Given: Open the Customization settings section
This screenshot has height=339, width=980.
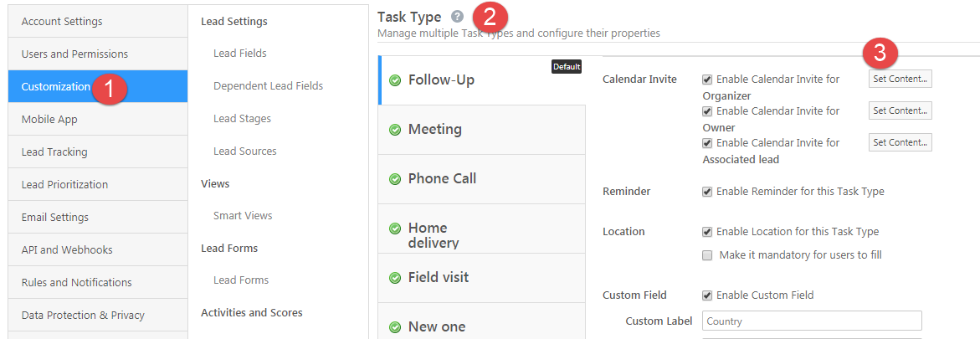Looking at the screenshot, I should tap(56, 86).
